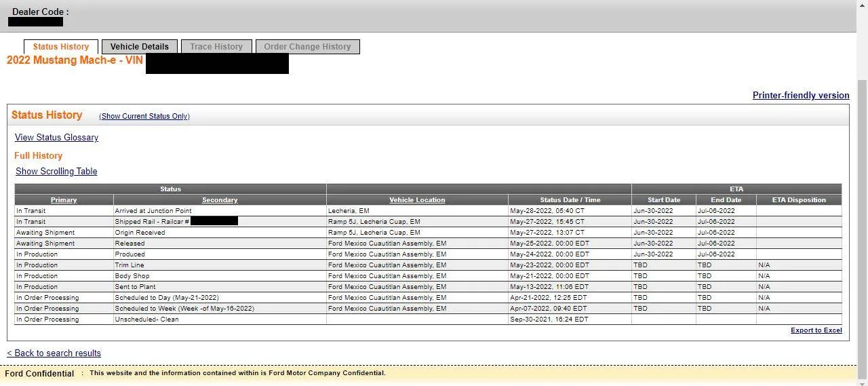The width and height of the screenshot is (868, 386).
Task: Click the 'Apr-07-2022, 09:40 EDT' date cell
Action: click(570, 309)
